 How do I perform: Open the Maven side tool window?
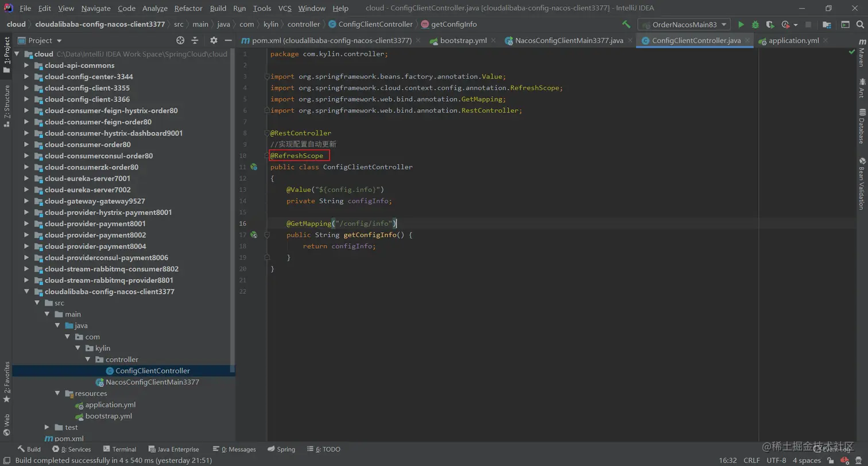point(861,53)
